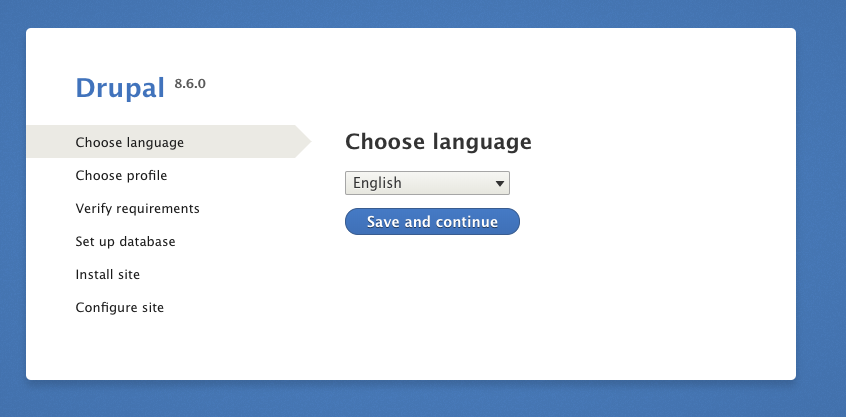This screenshot has width=846, height=417.
Task: Click the dropdown arrow beside English
Action: [x=499, y=183]
